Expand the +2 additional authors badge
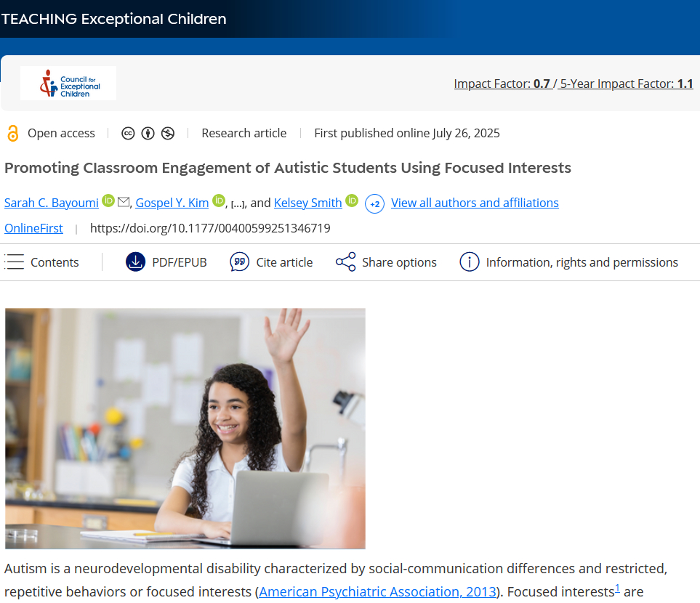 pos(374,204)
